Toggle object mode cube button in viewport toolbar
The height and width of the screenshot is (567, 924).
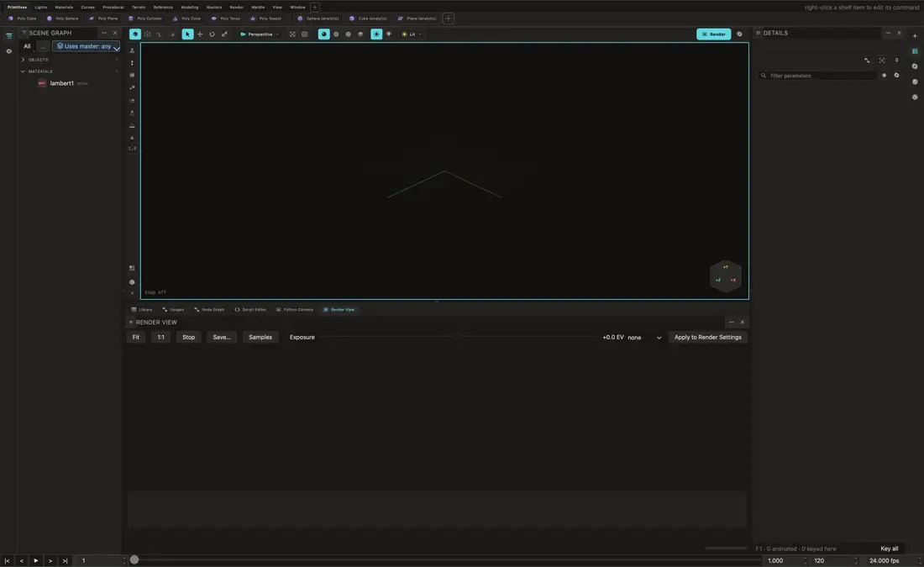(135, 34)
